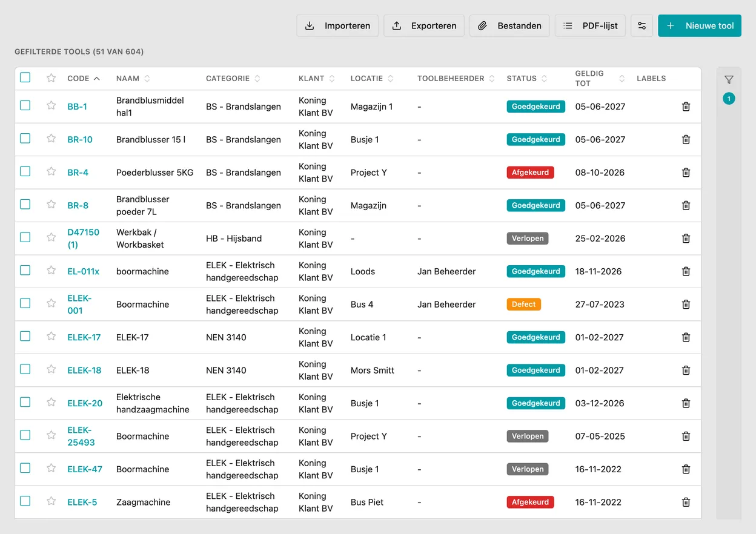
Task: Select BR-10 row checkbox
Action: [x=25, y=138]
